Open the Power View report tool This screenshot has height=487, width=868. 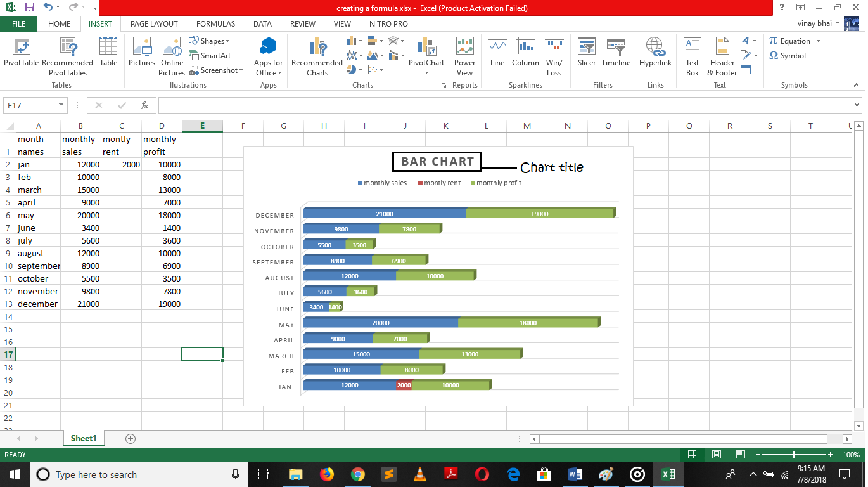464,56
